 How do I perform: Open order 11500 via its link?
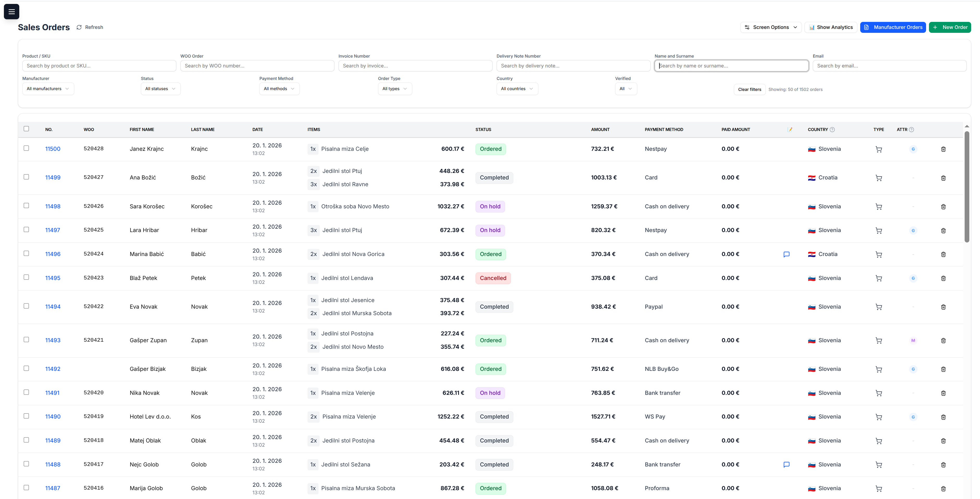pyautogui.click(x=53, y=149)
